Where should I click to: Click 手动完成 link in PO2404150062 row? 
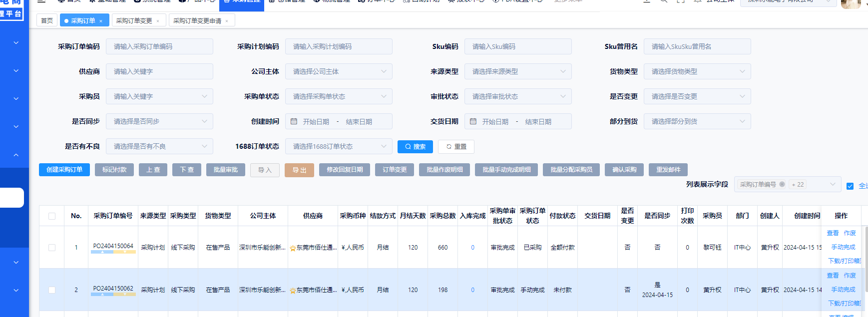click(x=843, y=290)
